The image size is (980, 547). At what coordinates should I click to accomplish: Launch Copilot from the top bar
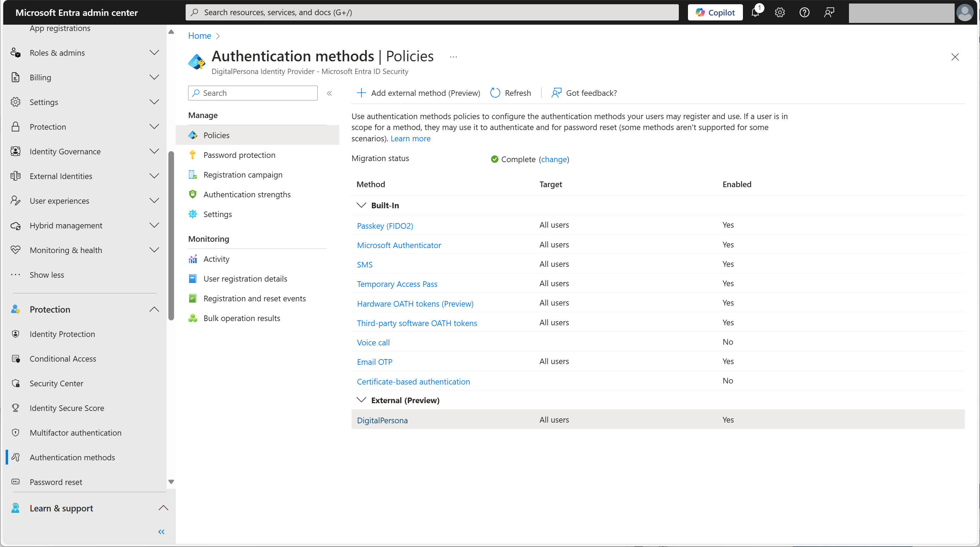click(715, 13)
